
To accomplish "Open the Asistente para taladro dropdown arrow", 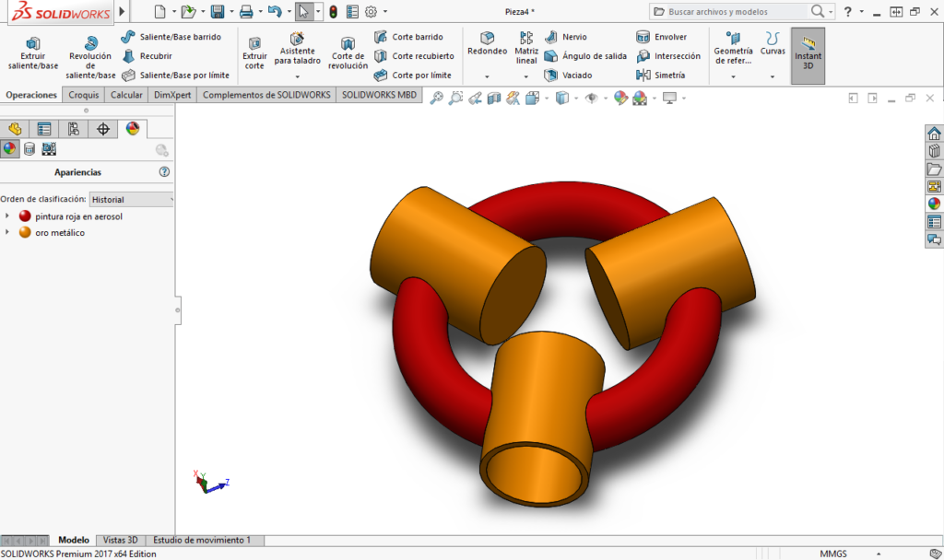I will click(297, 76).
